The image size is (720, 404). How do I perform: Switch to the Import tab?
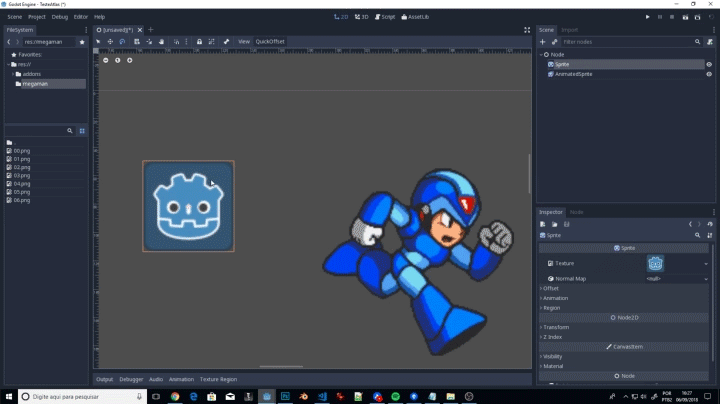(569, 30)
